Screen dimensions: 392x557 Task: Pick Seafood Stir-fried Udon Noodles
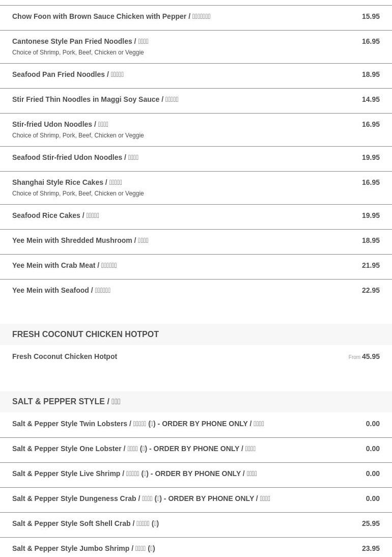point(196,159)
